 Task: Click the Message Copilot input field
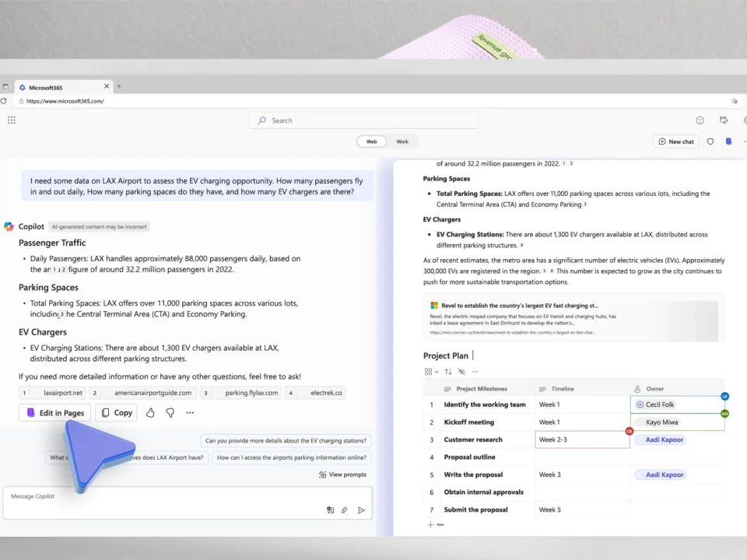(156, 496)
